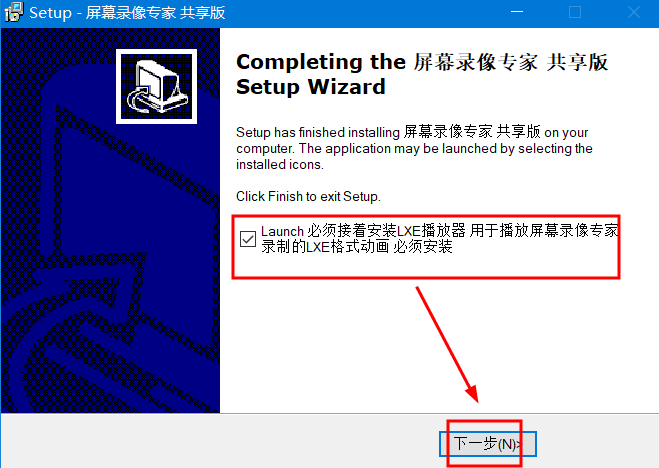The image size is (659, 468).
Task: Click the 'Launch 必须接着安装LXE播放器' label text
Action: tap(363, 231)
